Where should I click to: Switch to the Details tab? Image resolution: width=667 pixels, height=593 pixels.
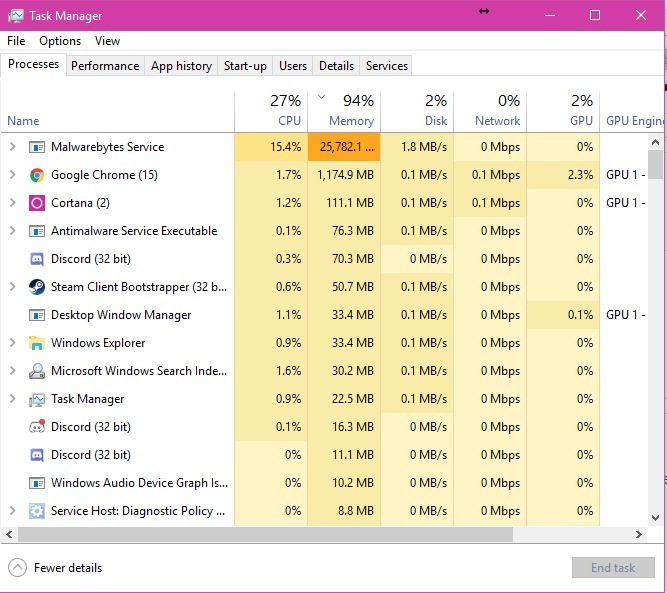pos(336,66)
